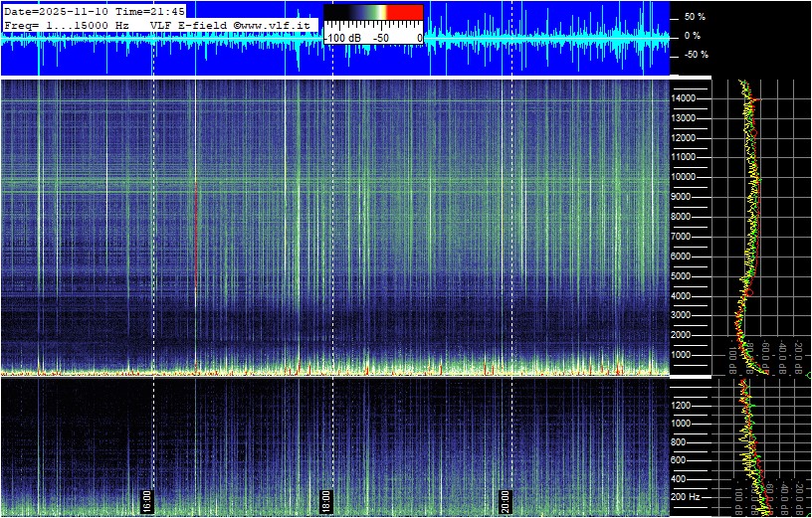Click the 18:00 time marker label
Image resolution: width=812 pixels, height=518 pixels.
(x=326, y=498)
